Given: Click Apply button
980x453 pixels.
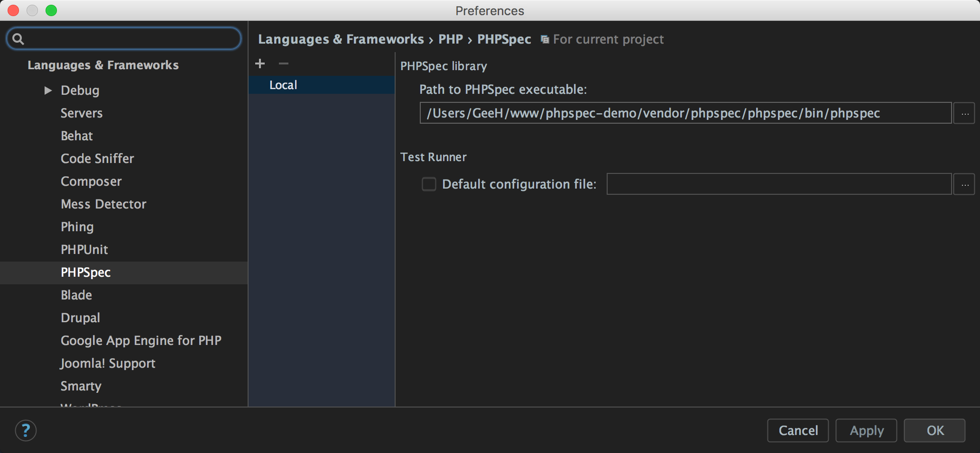Looking at the screenshot, I should click(866, 430).
